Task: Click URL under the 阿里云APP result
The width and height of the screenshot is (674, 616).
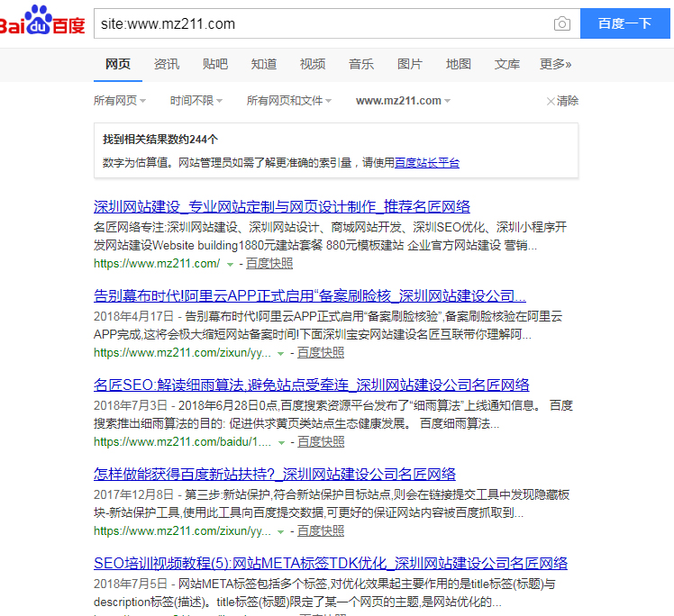Action: (182, 353)
